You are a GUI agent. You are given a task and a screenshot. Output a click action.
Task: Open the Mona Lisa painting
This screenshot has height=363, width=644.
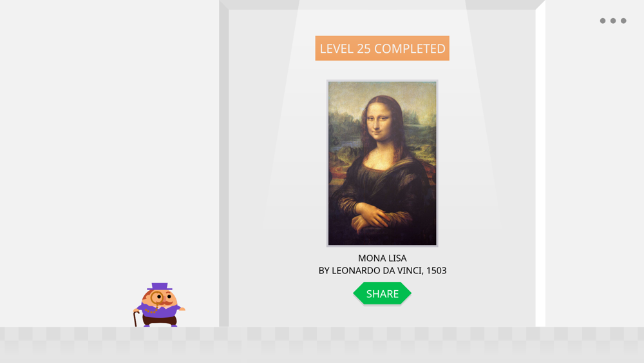click(x=382, y=163)
